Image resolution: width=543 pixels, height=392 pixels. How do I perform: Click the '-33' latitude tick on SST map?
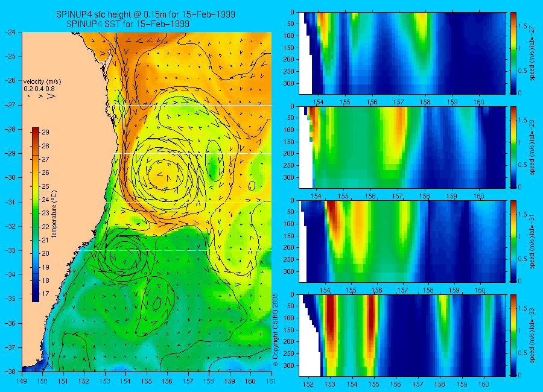10,250
